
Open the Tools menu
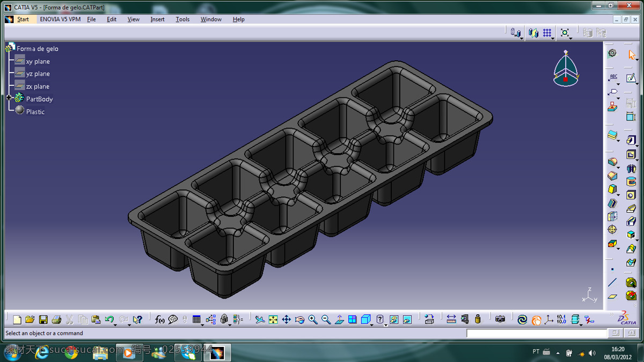click(182, 19)
